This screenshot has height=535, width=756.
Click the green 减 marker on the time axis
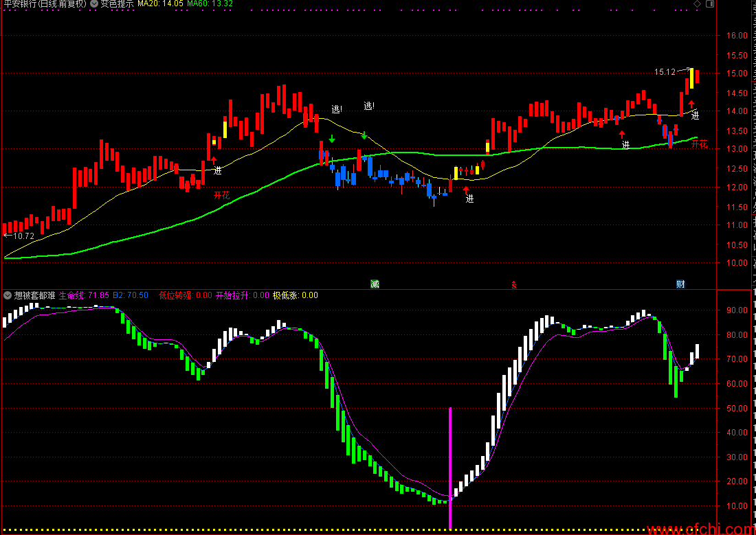tap(375, 284)
